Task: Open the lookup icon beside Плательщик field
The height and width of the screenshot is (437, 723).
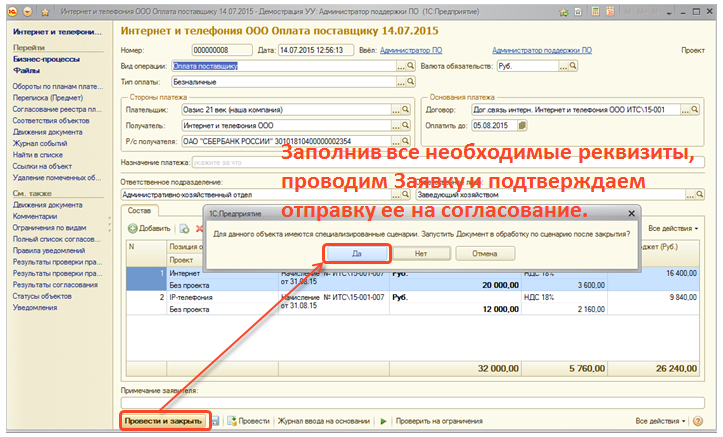Action: [406, 110]
